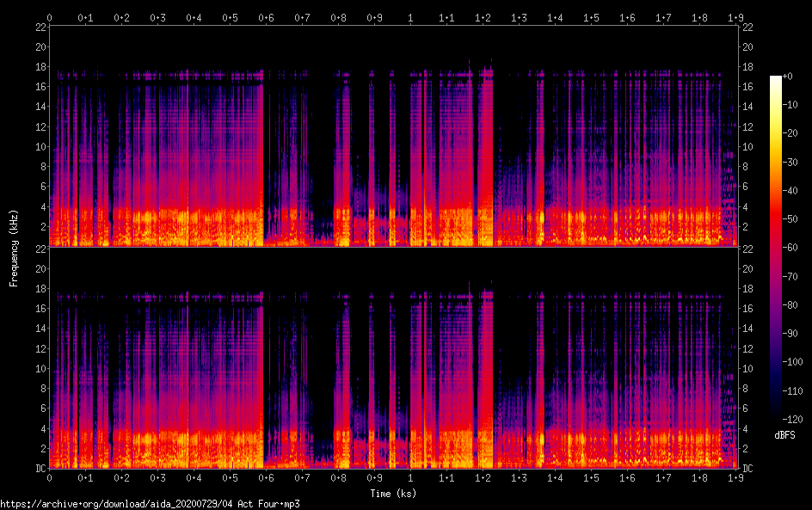The height and width of the screenshot is (510, 812).
Task: Click the '-60' label on the color scale
Action: 790,248
